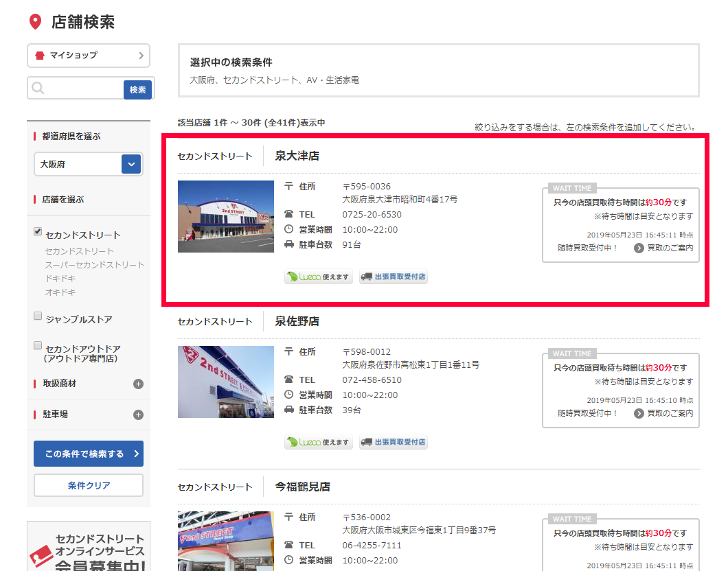Click the Lueca badge under 泉大津店

(x=319, y=277)
